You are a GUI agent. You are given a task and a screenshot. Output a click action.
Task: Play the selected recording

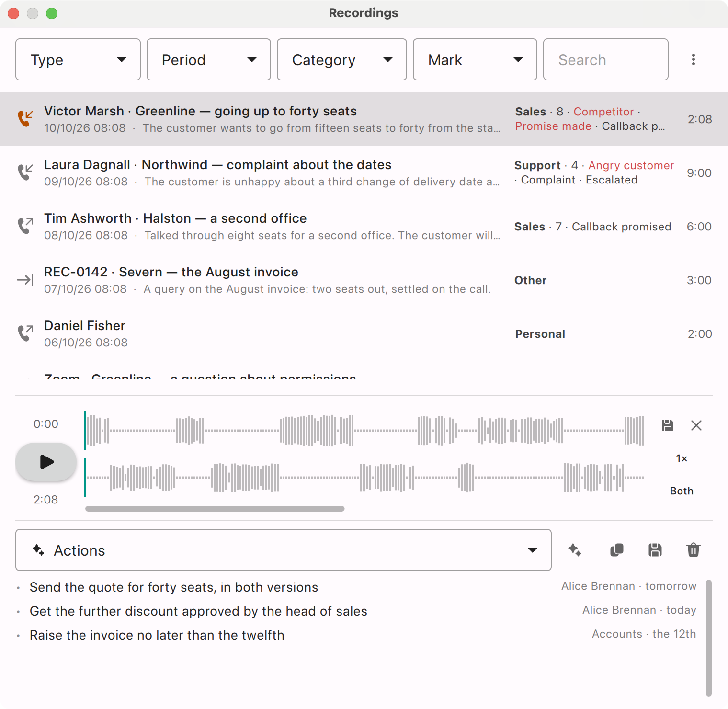coord(46,462)
